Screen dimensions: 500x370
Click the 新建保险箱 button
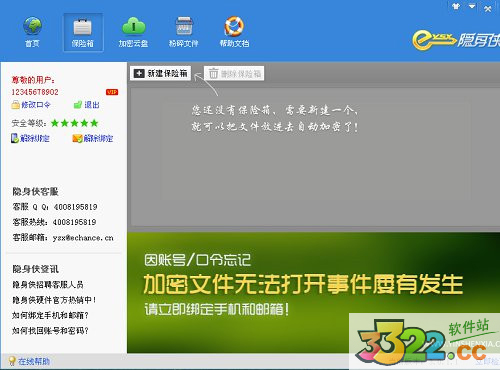click(x=161, y=73)
